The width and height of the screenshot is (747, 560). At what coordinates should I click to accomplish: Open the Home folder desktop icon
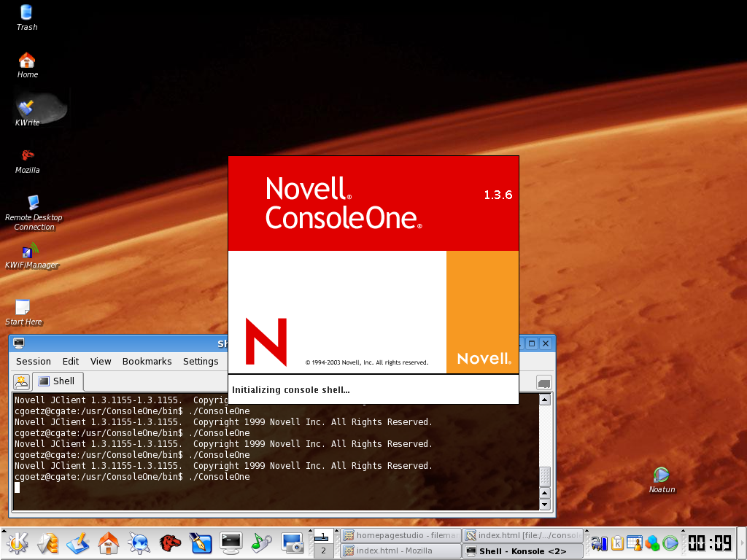tap(27, 65)
